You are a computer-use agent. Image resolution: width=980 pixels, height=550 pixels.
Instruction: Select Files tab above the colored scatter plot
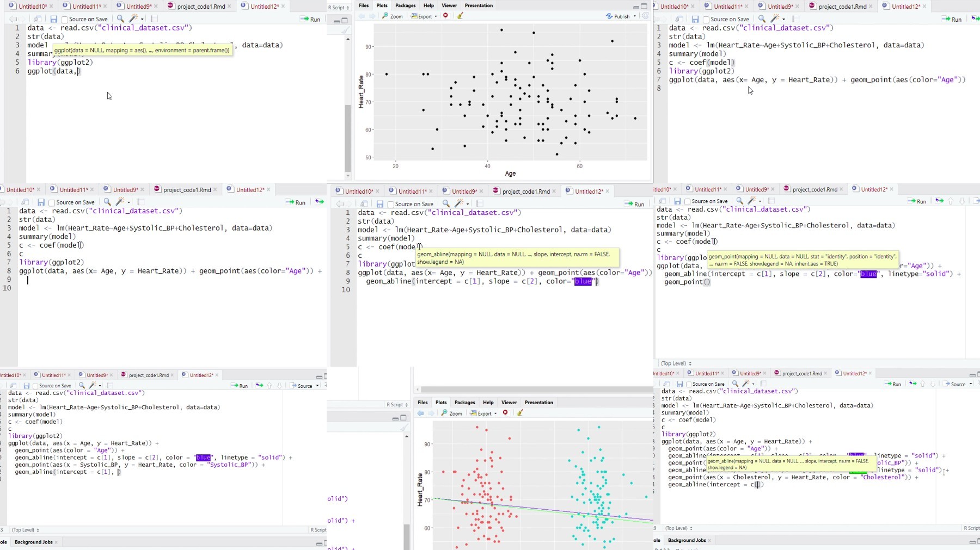[x=423, y=403]
